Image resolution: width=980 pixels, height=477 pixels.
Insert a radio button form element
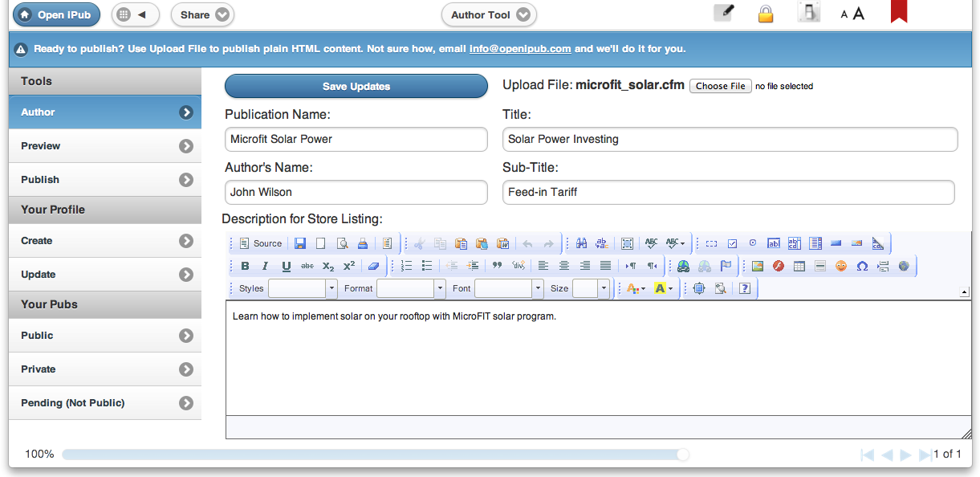(753, 243)
